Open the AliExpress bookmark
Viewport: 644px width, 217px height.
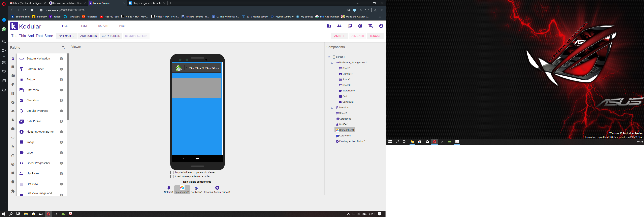[x=90, y=17]
